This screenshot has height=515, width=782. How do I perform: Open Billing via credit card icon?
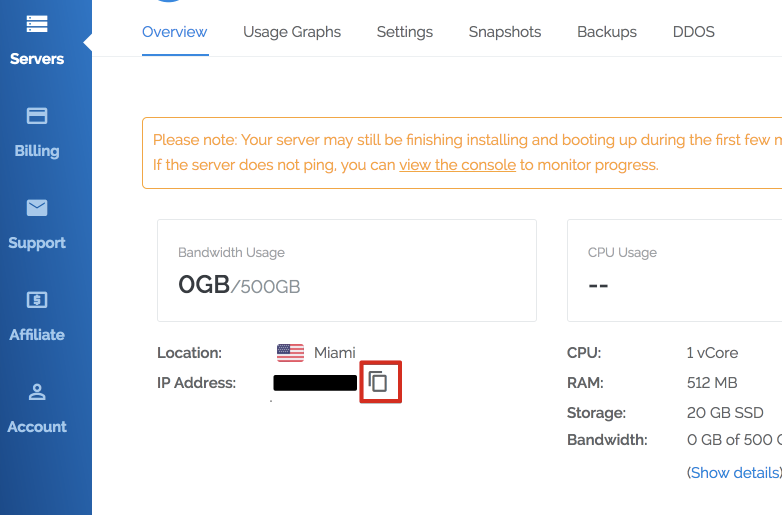coord(37,115)
